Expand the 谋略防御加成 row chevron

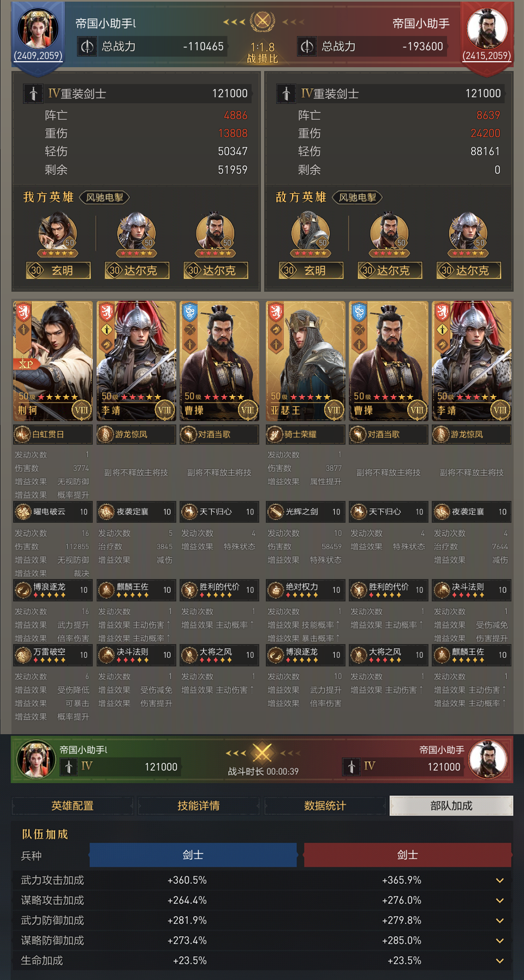coord(499,941)
